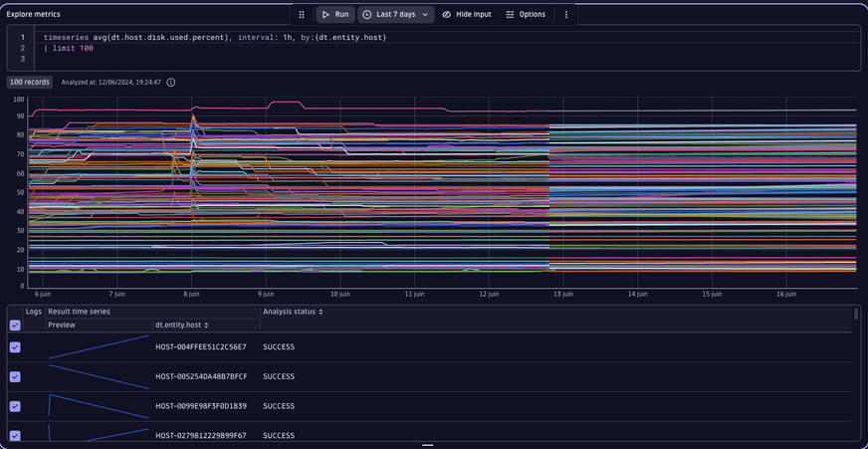Click the info icon beside analyzed timestamp
This screenshot has width=868, height=449.
[x=171, y=83]
